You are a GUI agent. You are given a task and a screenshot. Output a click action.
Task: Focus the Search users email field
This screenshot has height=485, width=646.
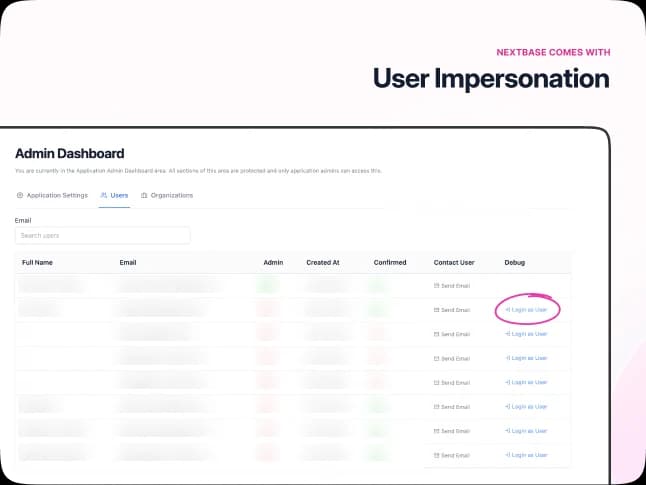click(102, 236)
